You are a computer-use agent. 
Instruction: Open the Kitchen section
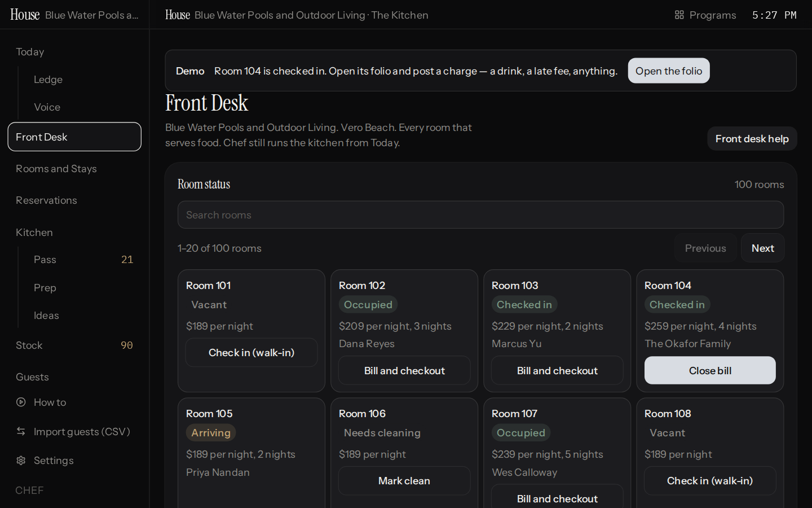click(34, 233)
